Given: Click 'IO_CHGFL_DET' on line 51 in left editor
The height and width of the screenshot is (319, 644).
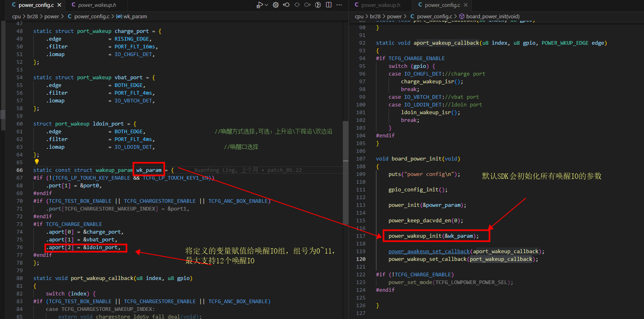Looking at the screenshot, I should click(133, 54).
